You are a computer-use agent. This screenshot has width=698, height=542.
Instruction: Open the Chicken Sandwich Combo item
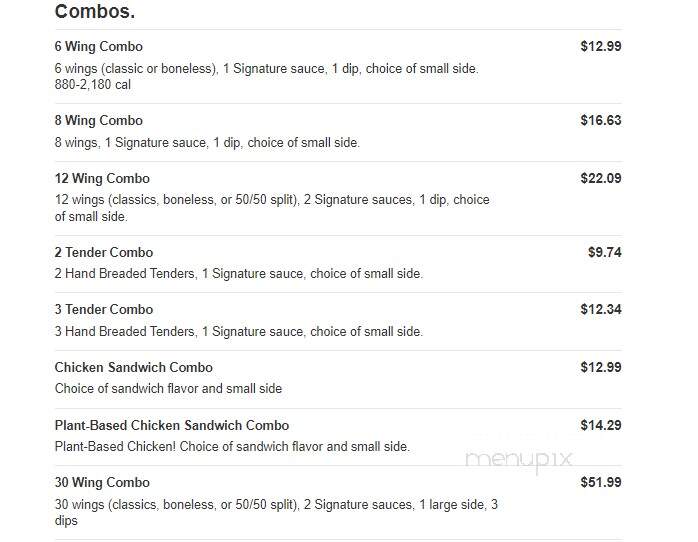pyautogui.click(x=134, y=367)
